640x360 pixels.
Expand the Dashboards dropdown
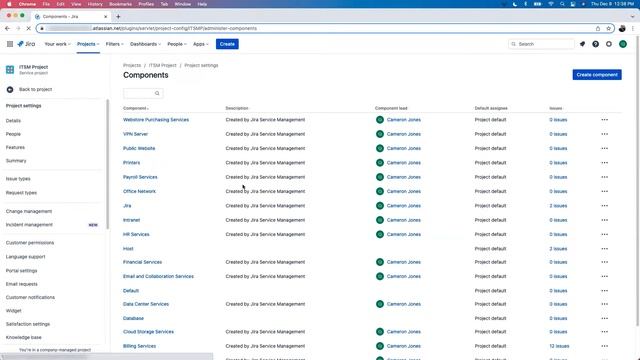point(145,44)
